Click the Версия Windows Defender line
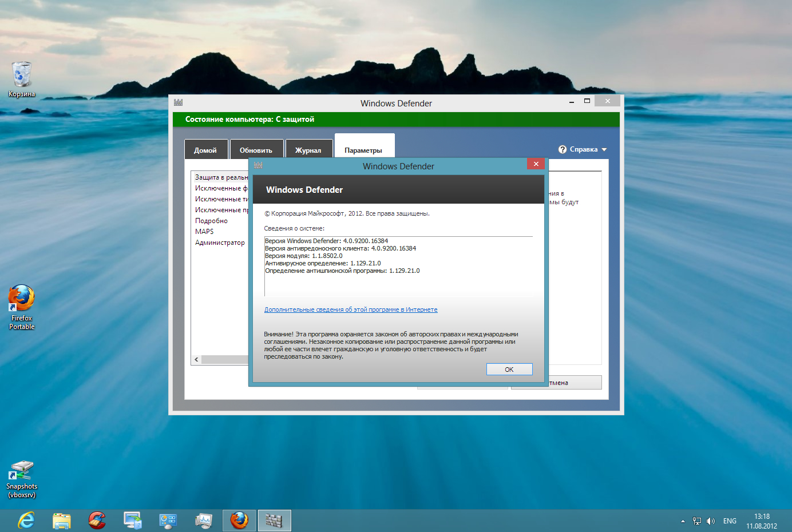Image resolution: width=792 pixels, height=532 pixels. click(x=326, y=241)
